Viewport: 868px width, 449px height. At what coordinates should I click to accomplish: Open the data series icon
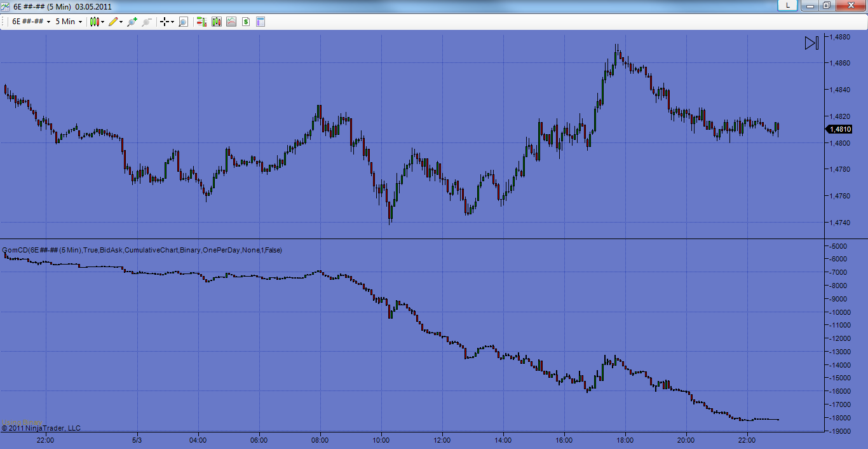click(x=217, y=22)
